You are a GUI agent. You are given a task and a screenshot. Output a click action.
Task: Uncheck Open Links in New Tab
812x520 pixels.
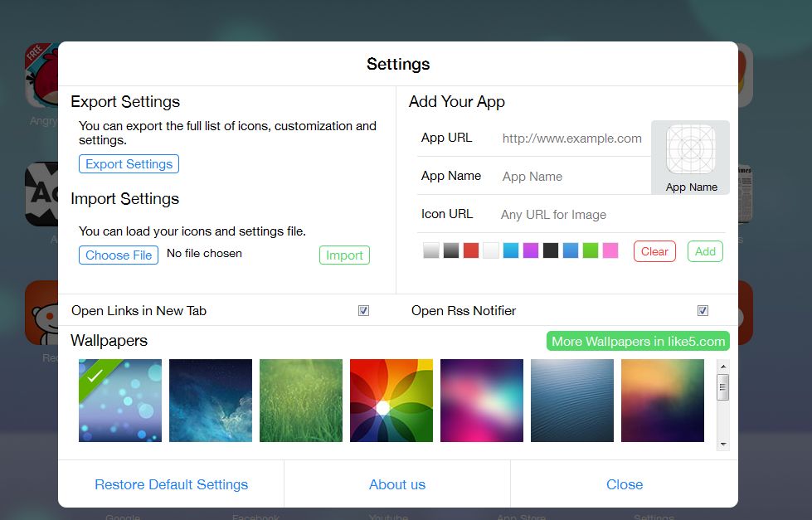(x=363, y=310)
